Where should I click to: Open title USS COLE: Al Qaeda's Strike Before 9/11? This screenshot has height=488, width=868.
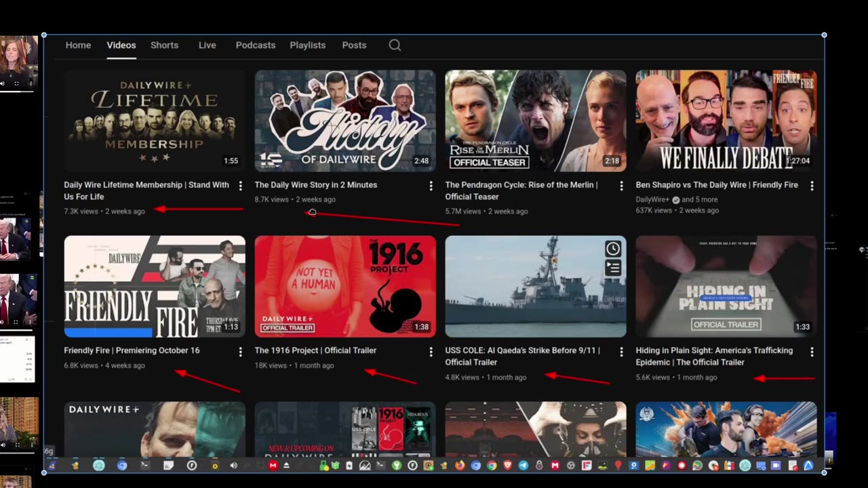(x=523, y=357)
